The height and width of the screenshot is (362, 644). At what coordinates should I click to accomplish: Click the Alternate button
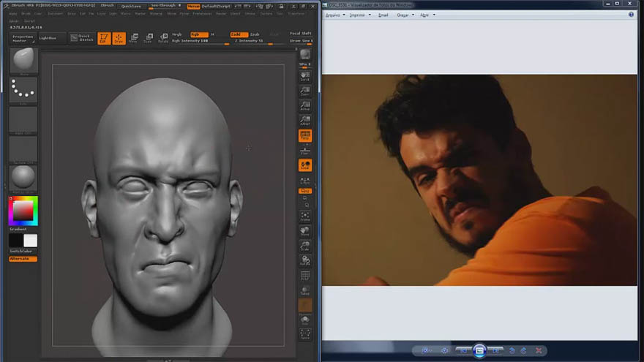pyautogui.click(x=23, y=259)
